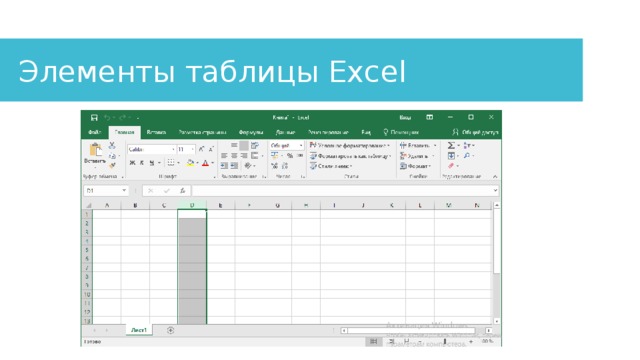Click the Copy icon below scissors

pyautogui.click(x=112, y=156)
